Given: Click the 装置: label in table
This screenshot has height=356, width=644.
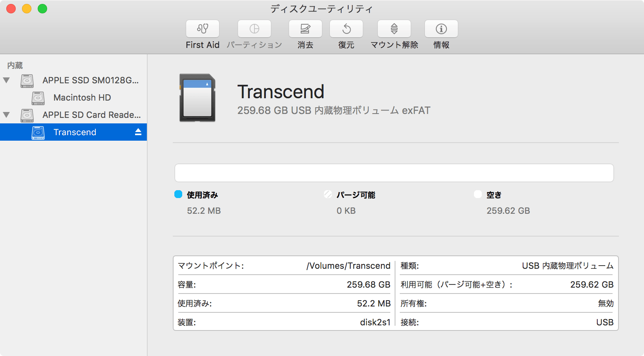Looking at the screenshot, I should click(x=187, y=322).
